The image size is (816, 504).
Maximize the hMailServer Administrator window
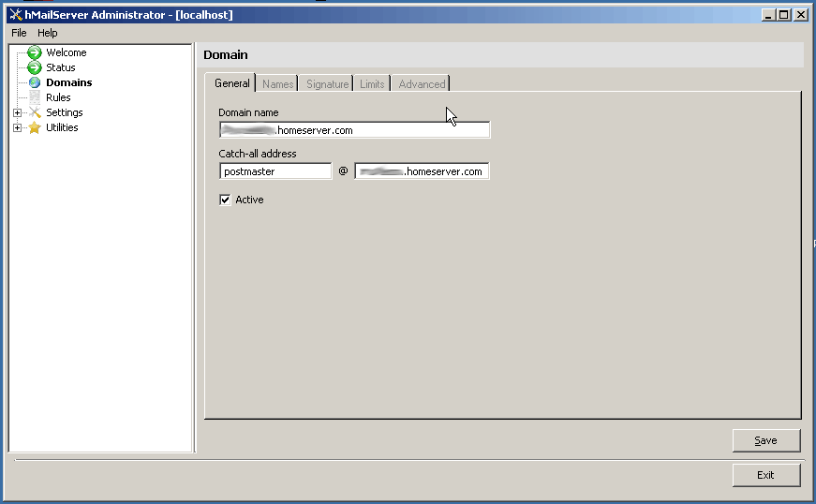click(x=784, y=15)
